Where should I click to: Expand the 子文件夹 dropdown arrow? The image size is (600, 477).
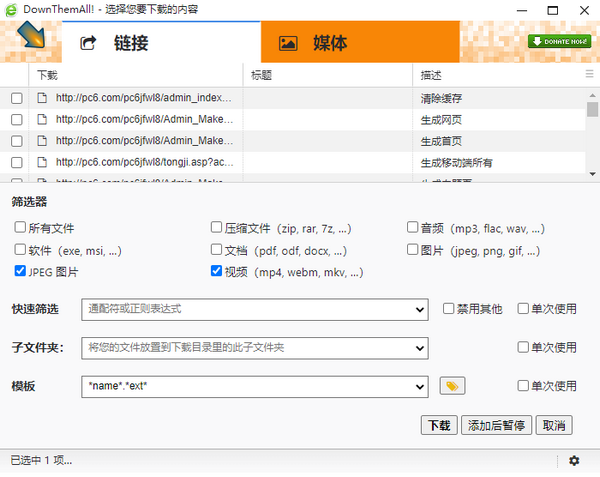pos(420,348)
